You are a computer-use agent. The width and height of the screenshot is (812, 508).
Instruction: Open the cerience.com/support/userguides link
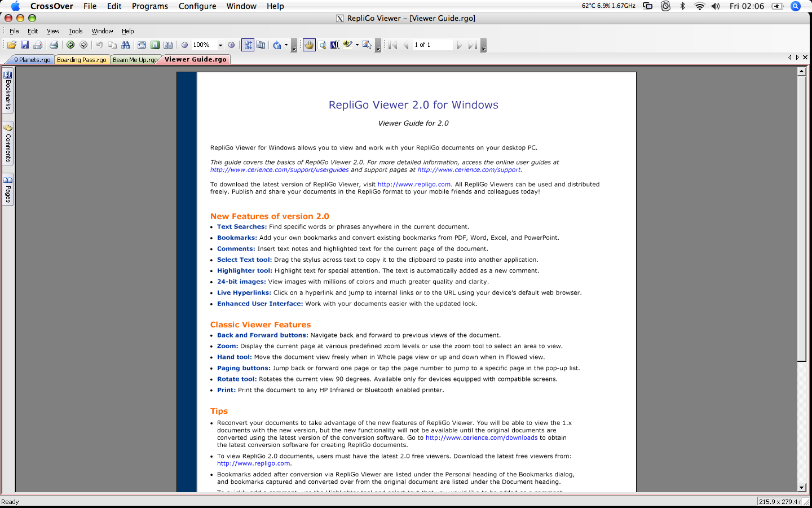tap(280, 169)
